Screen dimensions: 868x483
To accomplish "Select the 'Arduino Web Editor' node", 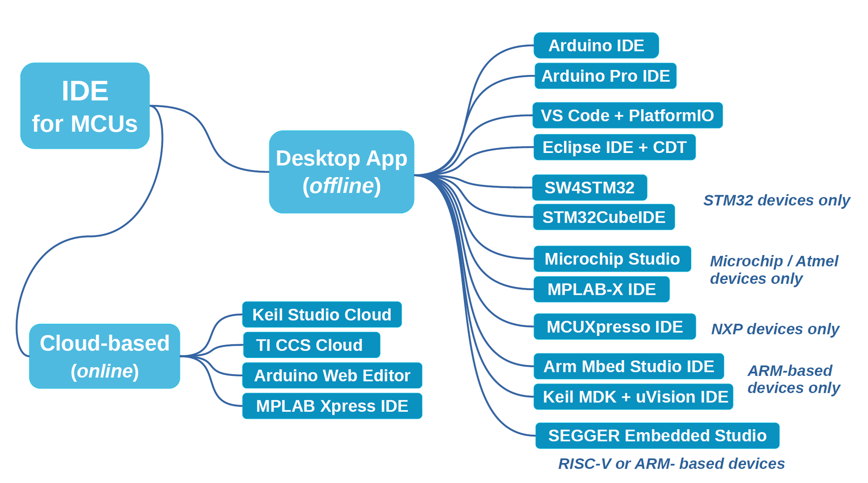I will click(332, 375).
